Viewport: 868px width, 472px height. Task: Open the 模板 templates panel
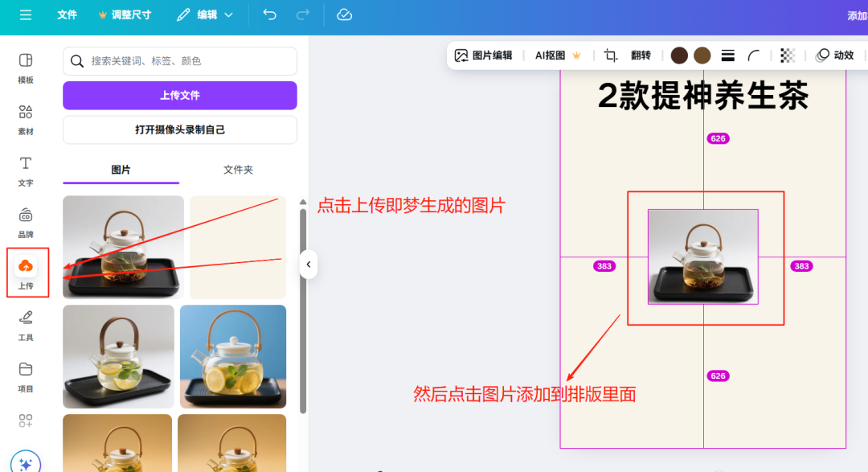coord(26,68)
